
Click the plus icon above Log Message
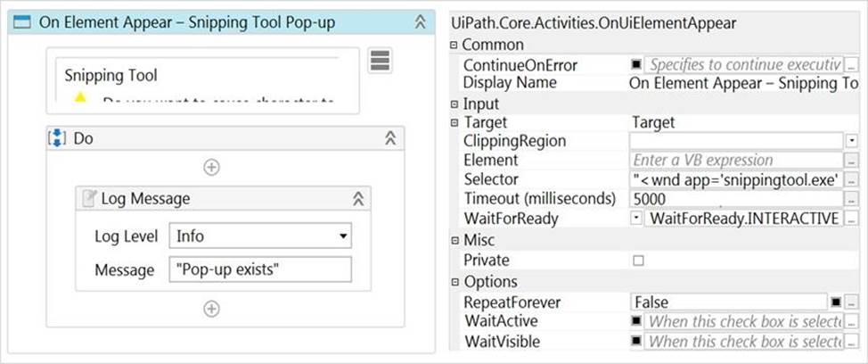(211, 167)
